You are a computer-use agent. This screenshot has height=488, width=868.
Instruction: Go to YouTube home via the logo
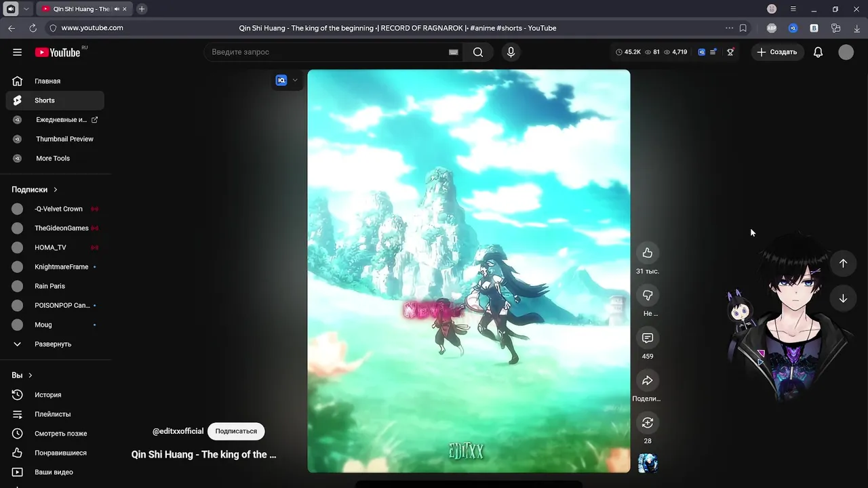click(x=58, y=52)
